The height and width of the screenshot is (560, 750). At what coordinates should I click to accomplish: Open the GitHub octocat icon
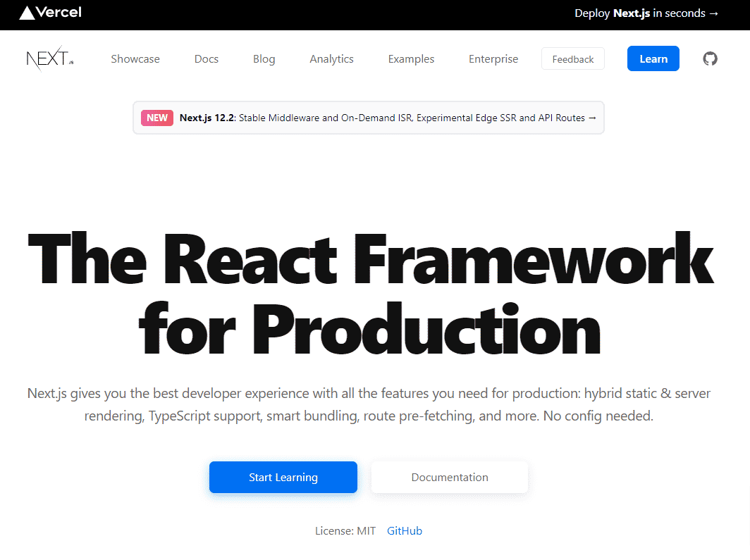coord(710,58)
